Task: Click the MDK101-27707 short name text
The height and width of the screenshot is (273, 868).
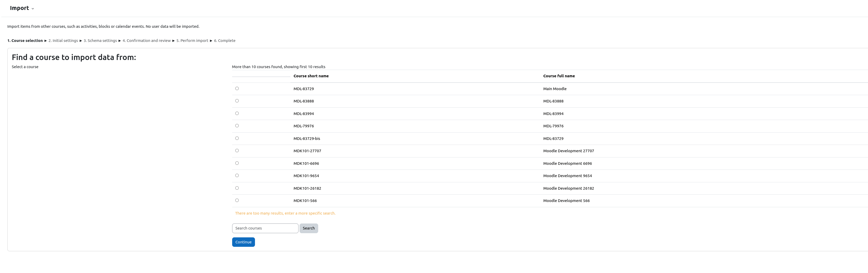Action: 307,151
